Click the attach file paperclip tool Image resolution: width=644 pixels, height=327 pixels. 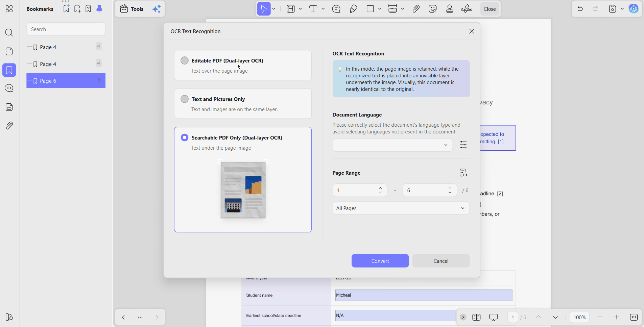[416, 9]
